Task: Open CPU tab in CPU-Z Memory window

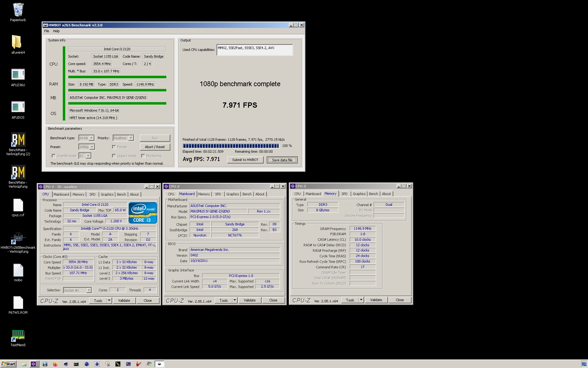Action: (297, 194)
